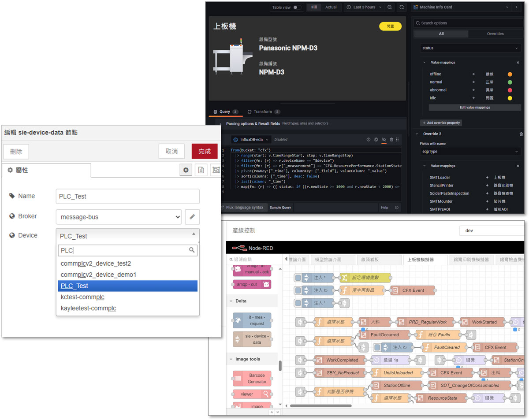This screenshot has width=529, height=420.
Task: Click the red 完成 button
Action: coord(204,151)
